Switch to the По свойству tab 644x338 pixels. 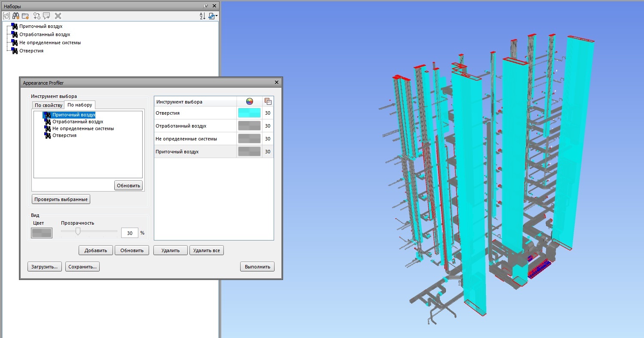pyautogui.click(x=49, y=105)
